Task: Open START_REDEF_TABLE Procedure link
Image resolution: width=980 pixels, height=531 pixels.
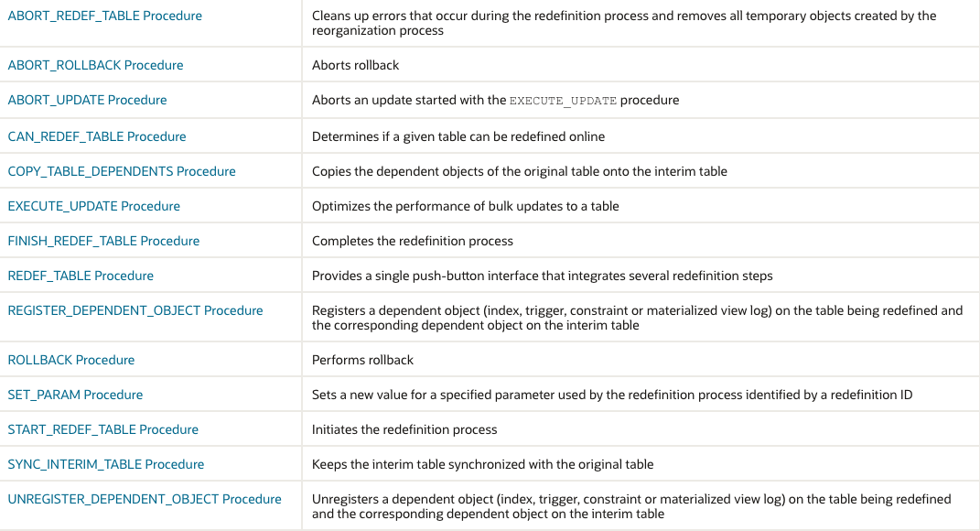Action: coord(102,429)
